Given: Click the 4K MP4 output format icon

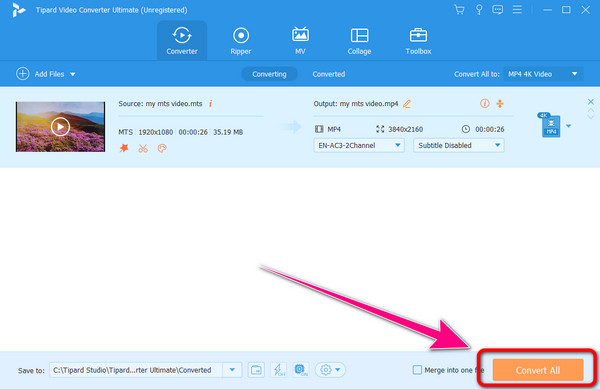Looking at the screenshot, I should click(x=550, y=125).
